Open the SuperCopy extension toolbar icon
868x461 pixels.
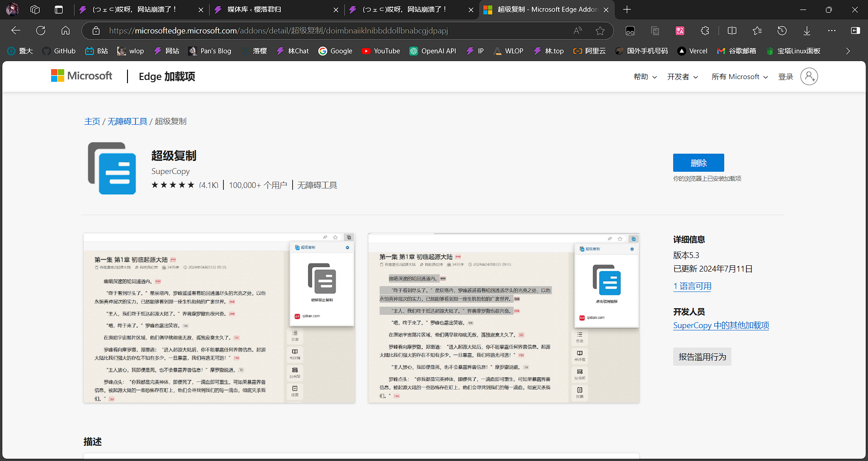(x=655, y=31)
